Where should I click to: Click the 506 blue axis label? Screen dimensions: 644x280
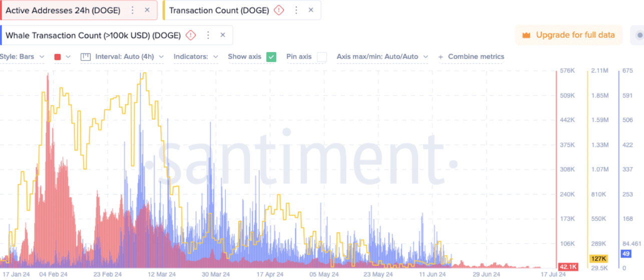coord(627,120)
